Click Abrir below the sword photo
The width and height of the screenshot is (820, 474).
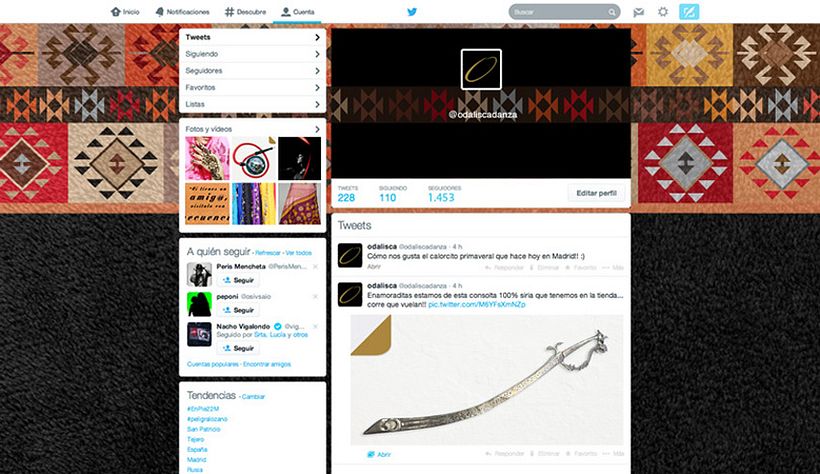point(380,455)
